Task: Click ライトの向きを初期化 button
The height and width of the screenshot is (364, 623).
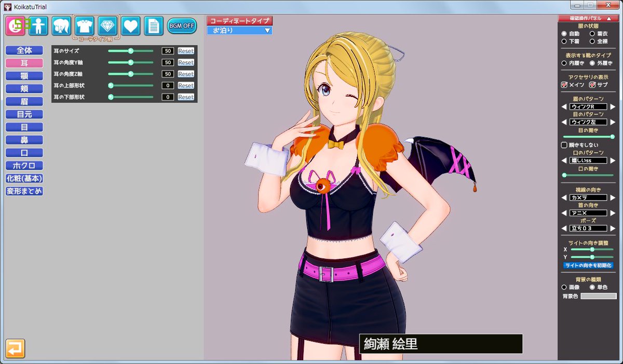Action: tap(588, 265)
